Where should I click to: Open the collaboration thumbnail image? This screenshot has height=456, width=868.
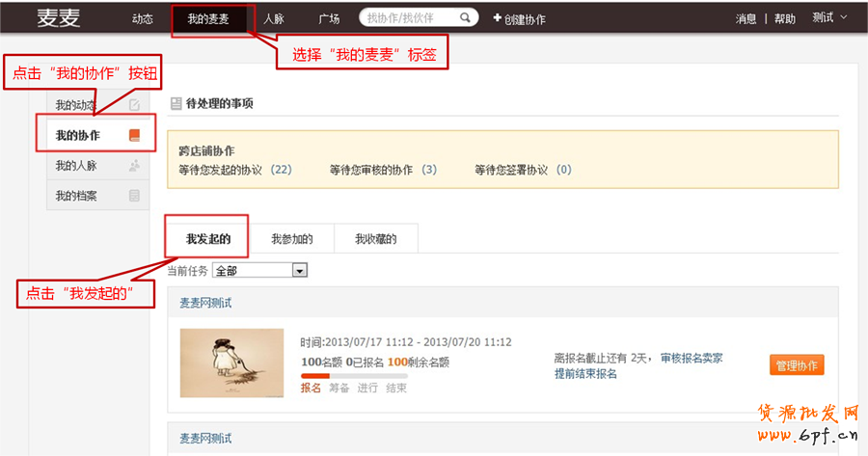[231, 362]
